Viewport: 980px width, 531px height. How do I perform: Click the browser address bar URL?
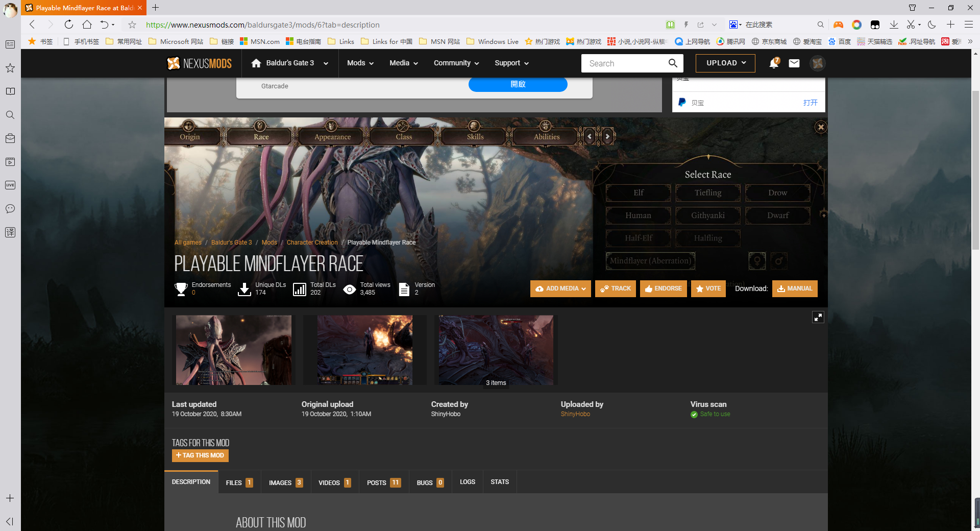[x=263, y=25]
